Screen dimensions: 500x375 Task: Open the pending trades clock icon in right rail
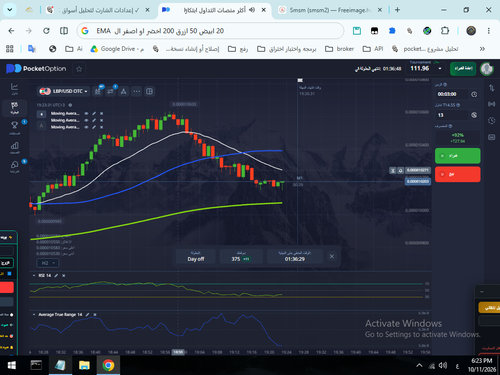click(491, 120)
